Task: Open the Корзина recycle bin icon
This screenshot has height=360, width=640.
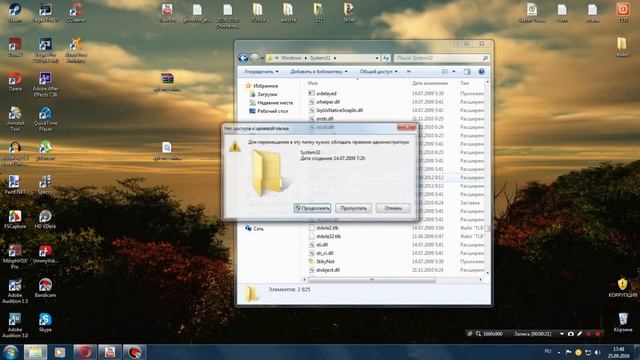Action: coord(623,322)
